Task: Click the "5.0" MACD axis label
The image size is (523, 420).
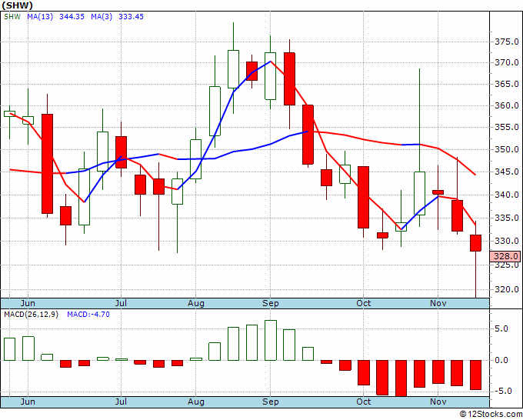Action: click(501, 329)
